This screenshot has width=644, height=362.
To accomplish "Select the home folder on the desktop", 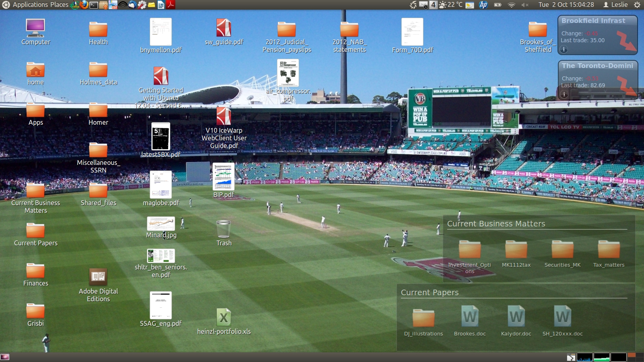I will (x=35, y=74).
